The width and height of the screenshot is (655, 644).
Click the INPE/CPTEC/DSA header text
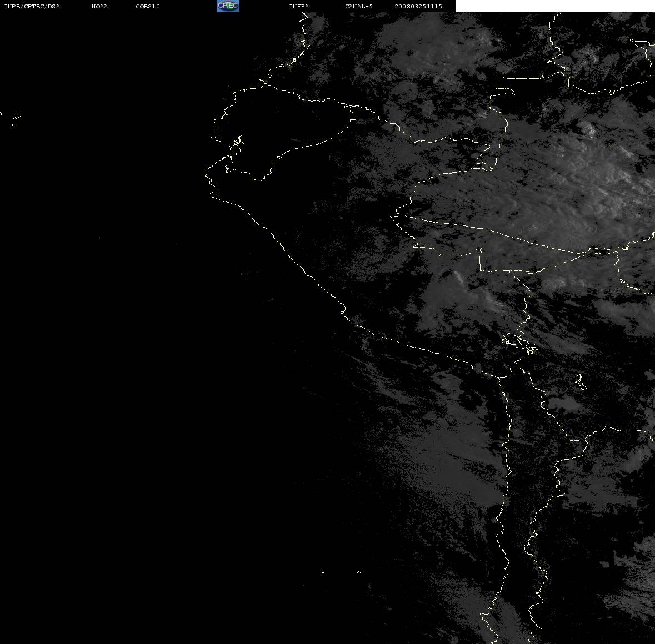pyautogui.click(x=32, y=6)
